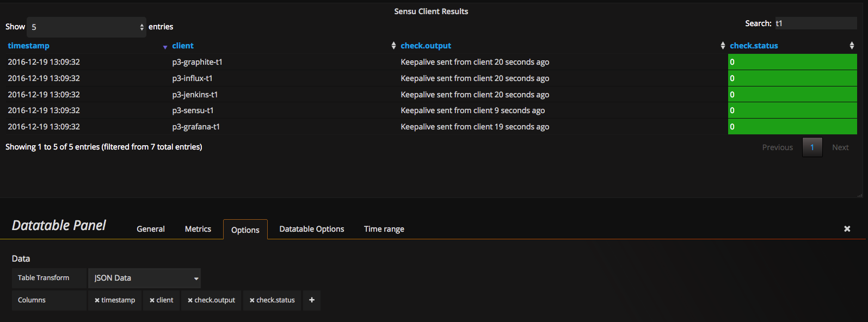The width and height of the screenshot is (868, 322).
Task: Focus the Search input field
Action: 816,23
